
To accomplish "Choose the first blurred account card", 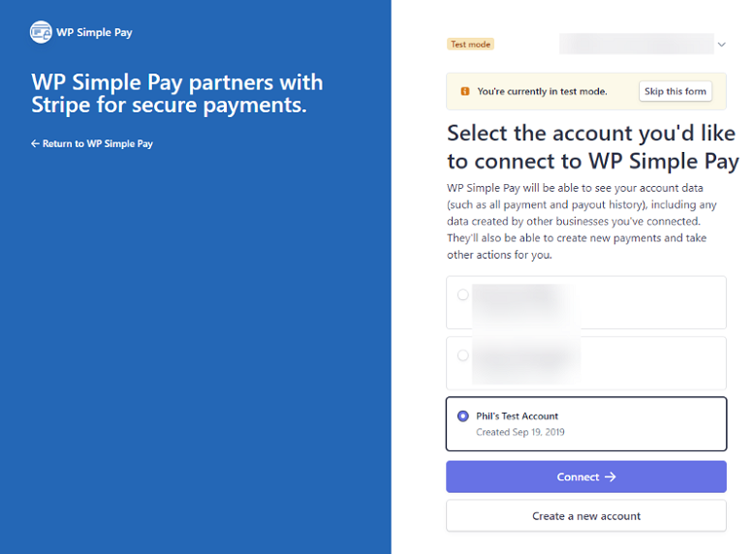I will [x=585, y=302].
